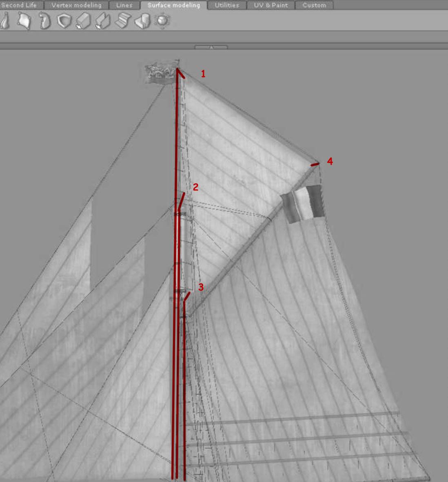The image size is (448, 482).
Task: Open the Custom tab
Action: tap(314, 5)
